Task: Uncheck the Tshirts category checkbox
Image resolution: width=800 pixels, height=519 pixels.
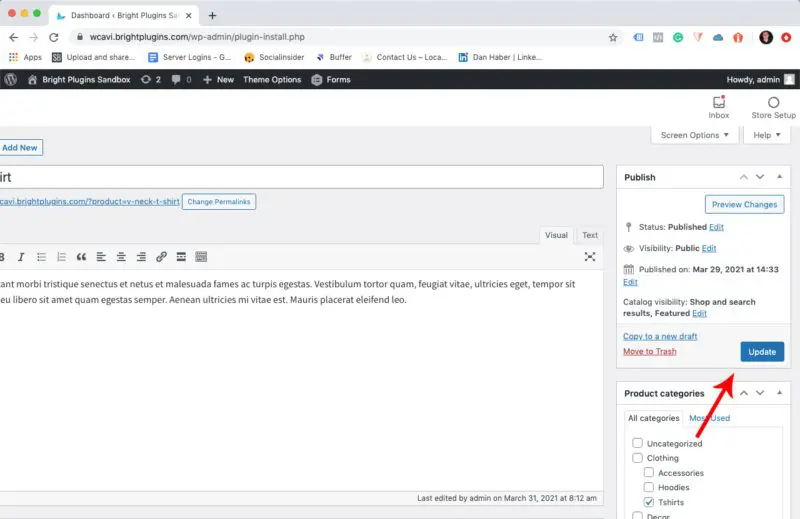Action: 649,502
